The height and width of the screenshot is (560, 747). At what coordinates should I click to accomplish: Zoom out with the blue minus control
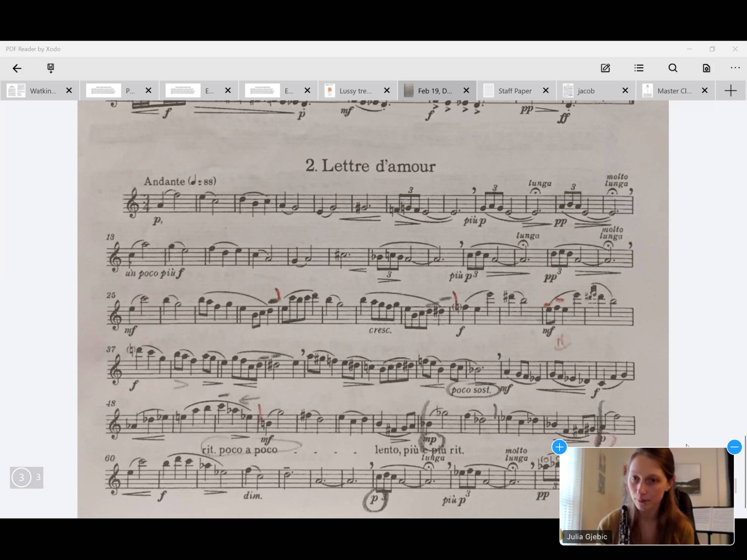(734, 447)
